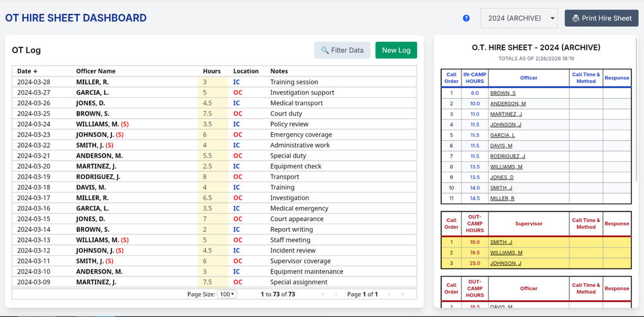The image size is (644, 317).
Task: Click the last page pagination arrow
Action: point(403,294)
